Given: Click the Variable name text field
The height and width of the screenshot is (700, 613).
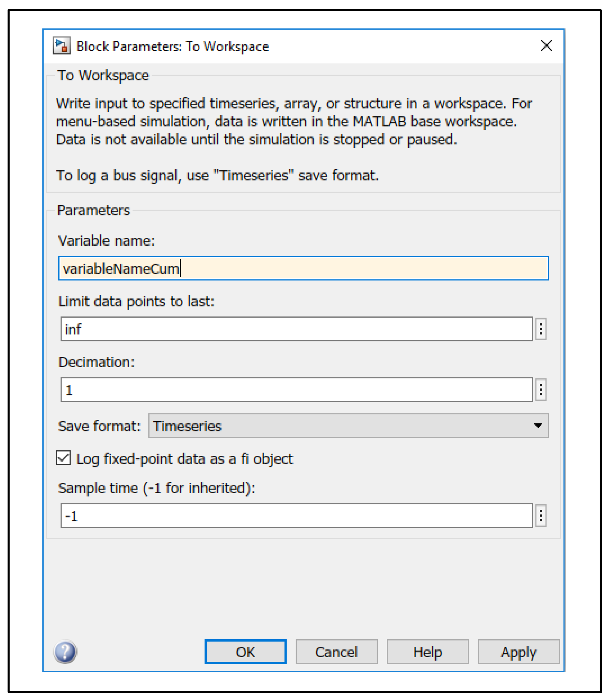Looking at the screenshot, I should coord(303,268).
